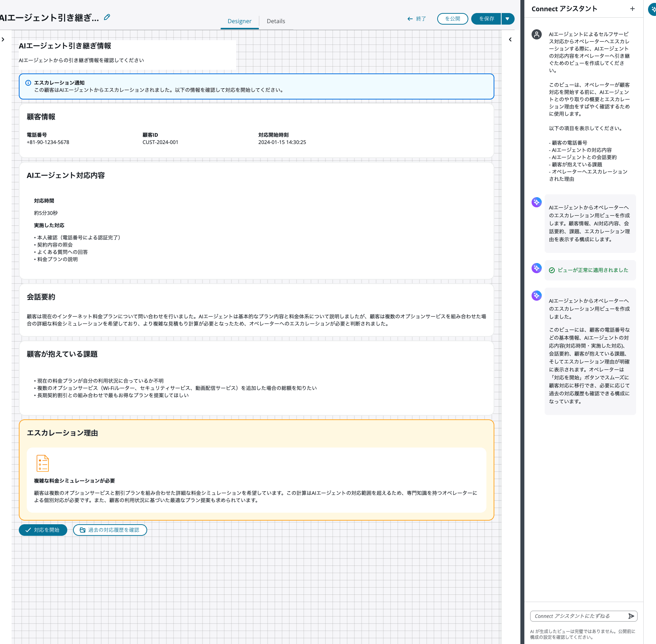Start new chat with plus icon

click(632, 9)
